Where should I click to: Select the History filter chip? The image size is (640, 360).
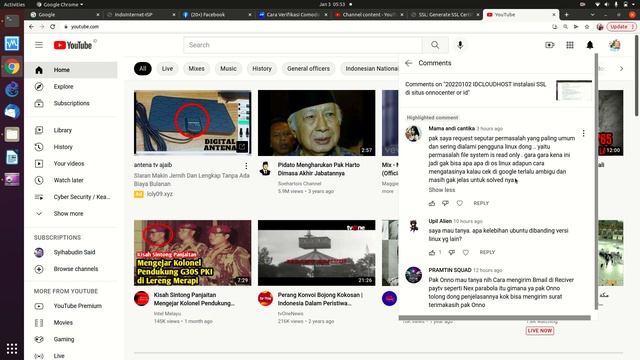point(262,69)
